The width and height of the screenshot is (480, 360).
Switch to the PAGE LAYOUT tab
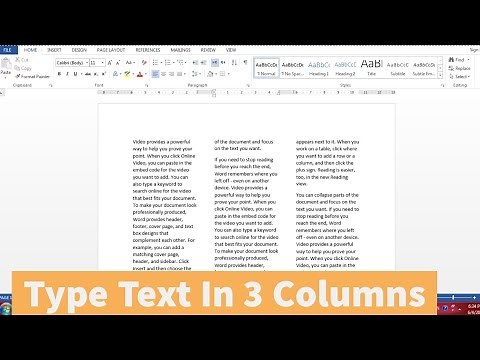coord(111,50)
